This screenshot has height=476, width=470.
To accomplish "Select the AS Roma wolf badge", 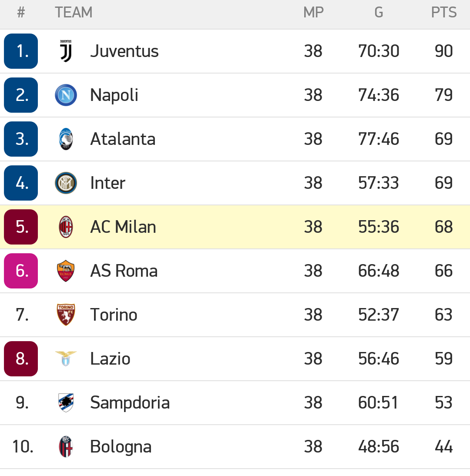I will (66, 271).
